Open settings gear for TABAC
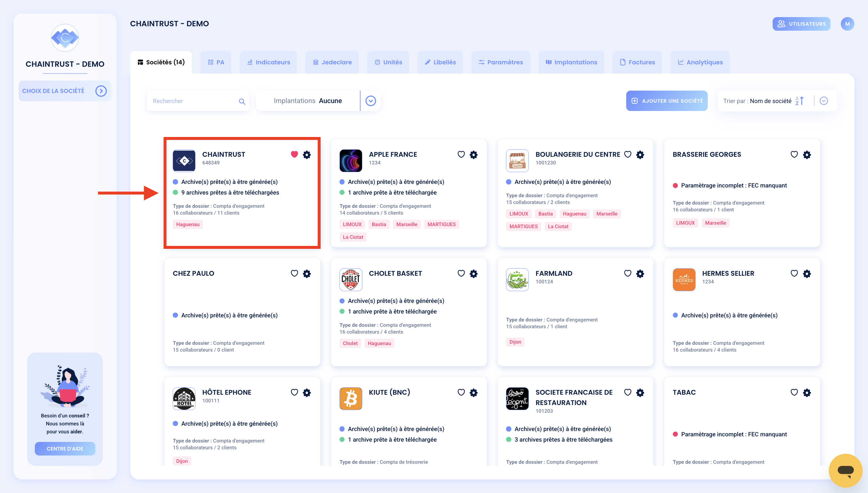This screenshot has width=868, height=493. [807, 392]
